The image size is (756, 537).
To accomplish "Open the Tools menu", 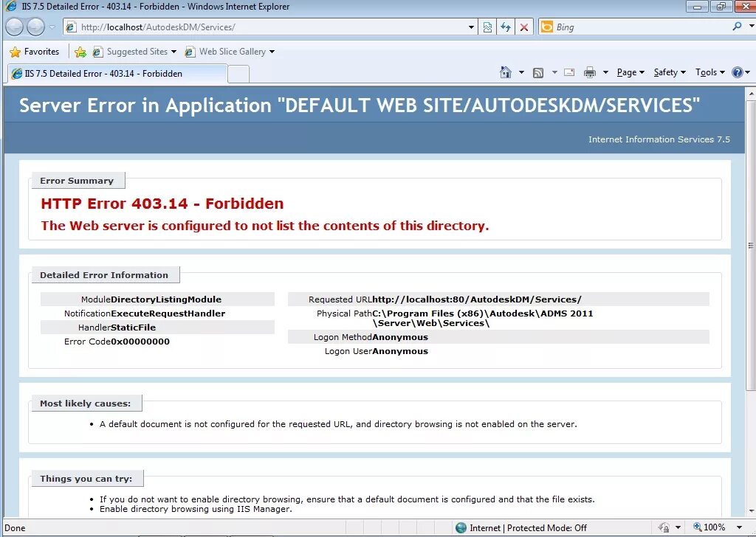I will 708,72.
